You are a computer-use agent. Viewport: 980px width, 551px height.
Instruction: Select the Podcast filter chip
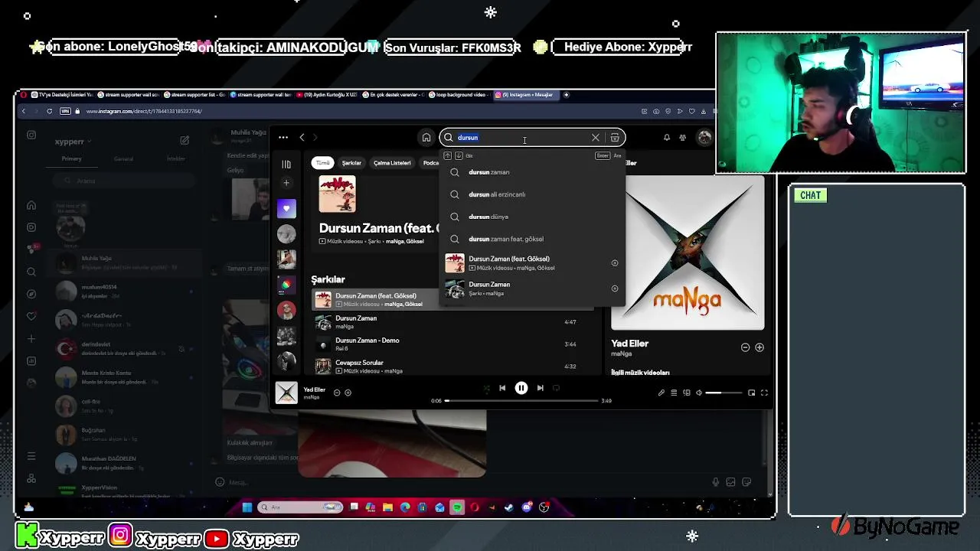pos(430,163)
